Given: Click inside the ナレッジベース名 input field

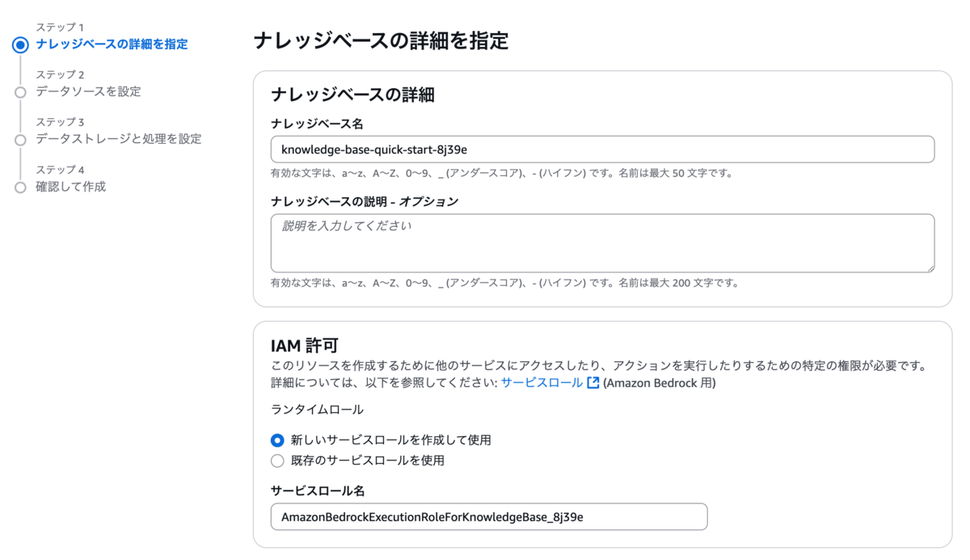Looking at the screenshot, I should click(x=602, y=149).
